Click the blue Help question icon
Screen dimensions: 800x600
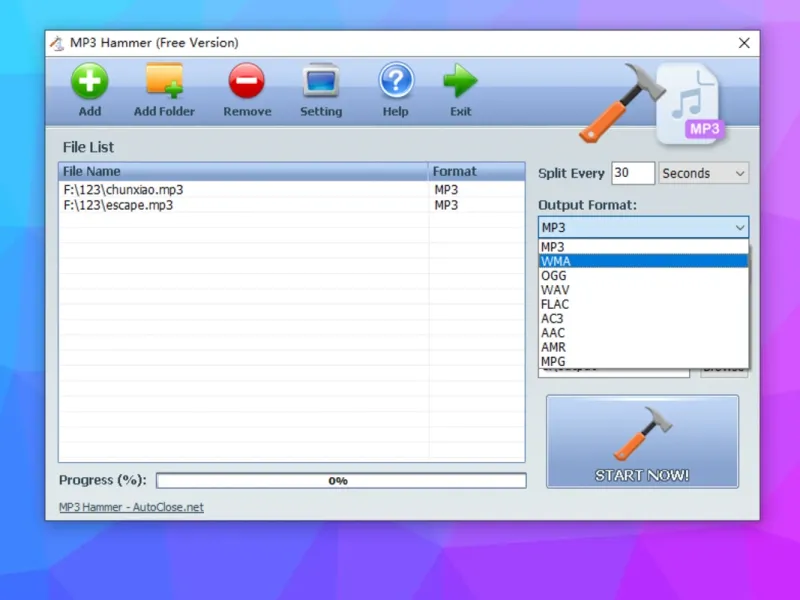tap(396, 81)
